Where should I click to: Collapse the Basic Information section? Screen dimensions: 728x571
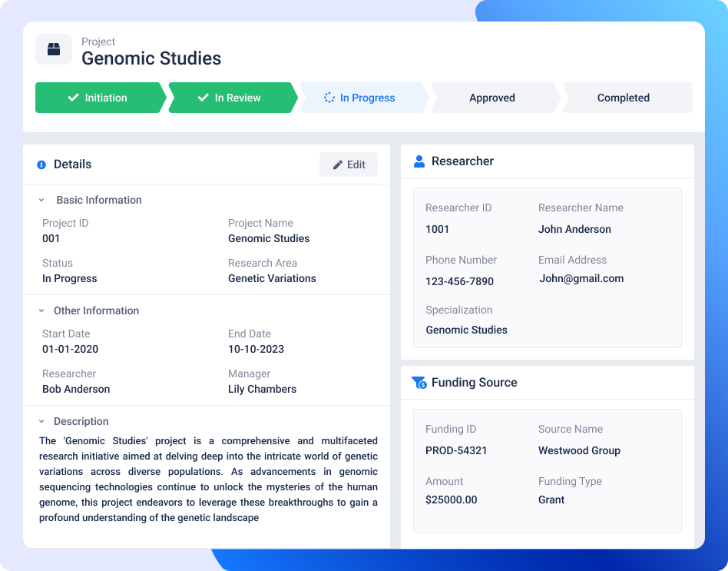click(41, 201)
